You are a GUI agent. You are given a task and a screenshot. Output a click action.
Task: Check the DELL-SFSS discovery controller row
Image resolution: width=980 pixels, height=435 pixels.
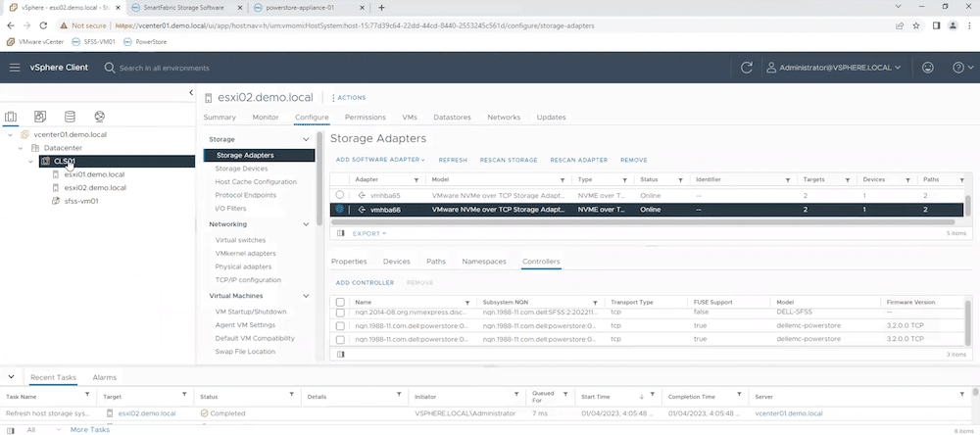[341, 312]
